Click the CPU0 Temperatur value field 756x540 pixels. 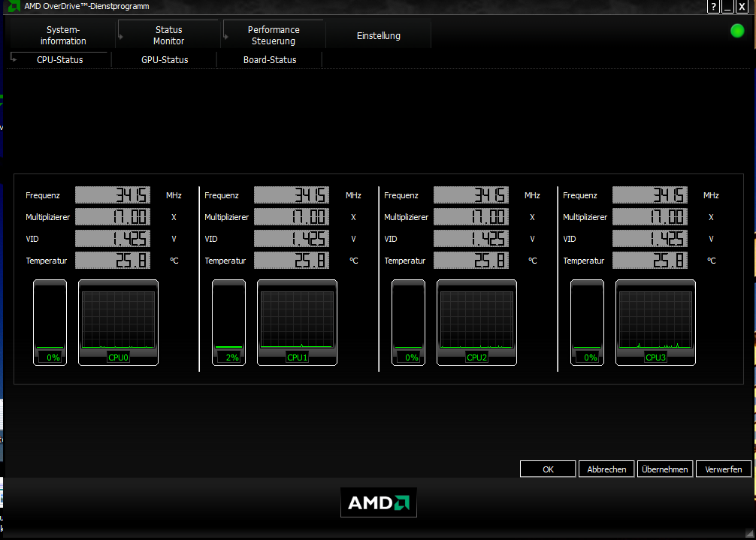pos(113,260)
